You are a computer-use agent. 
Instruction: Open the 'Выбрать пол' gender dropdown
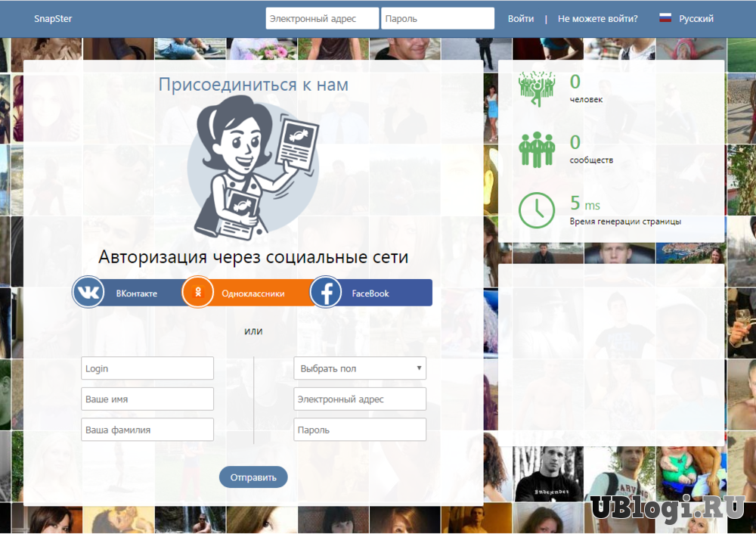tap(360, 368)
